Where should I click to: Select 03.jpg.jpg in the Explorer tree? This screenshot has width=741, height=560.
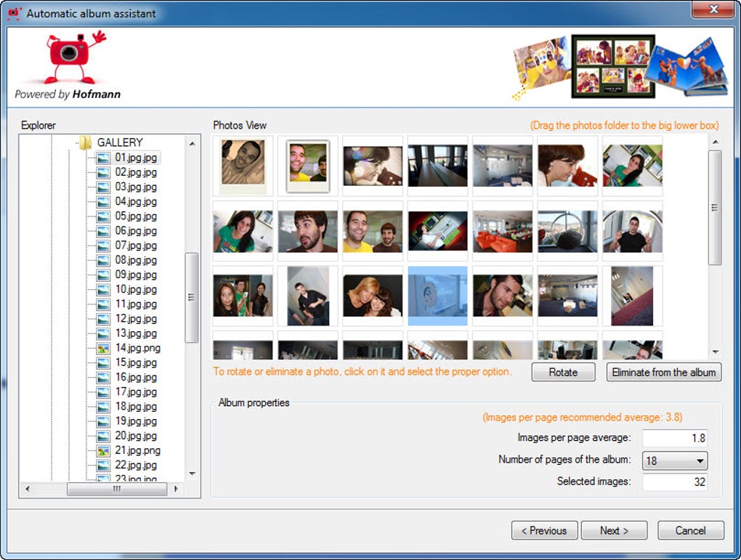click(x=136, y=187)
